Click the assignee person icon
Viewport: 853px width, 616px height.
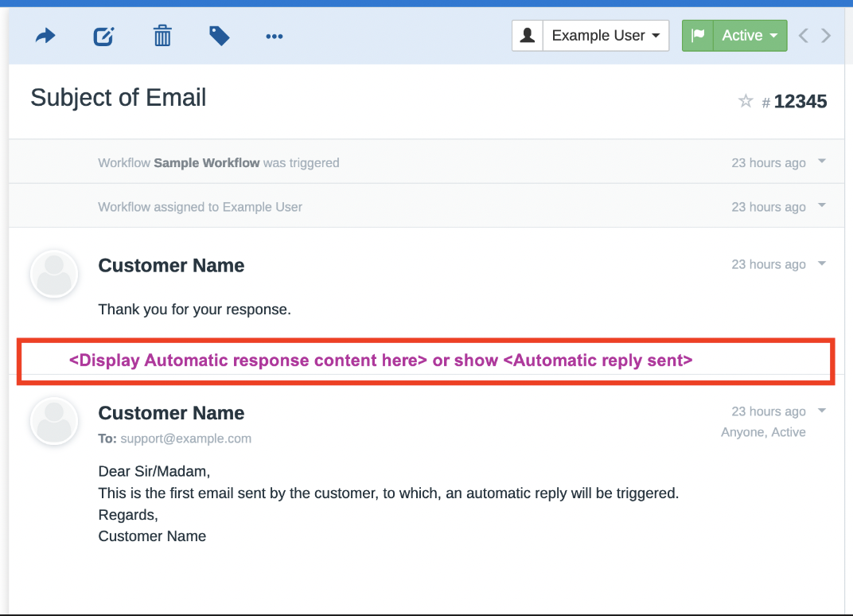click(527, 35)
